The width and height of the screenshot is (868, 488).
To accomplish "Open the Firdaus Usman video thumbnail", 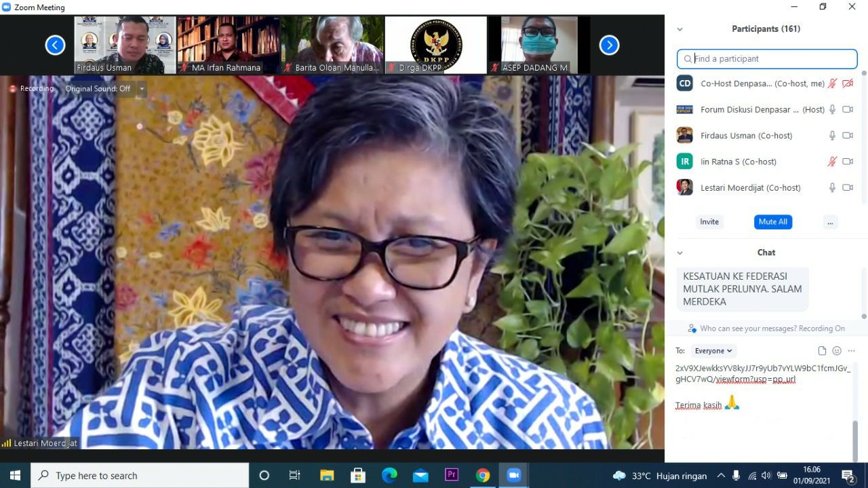I will point(125,45).
